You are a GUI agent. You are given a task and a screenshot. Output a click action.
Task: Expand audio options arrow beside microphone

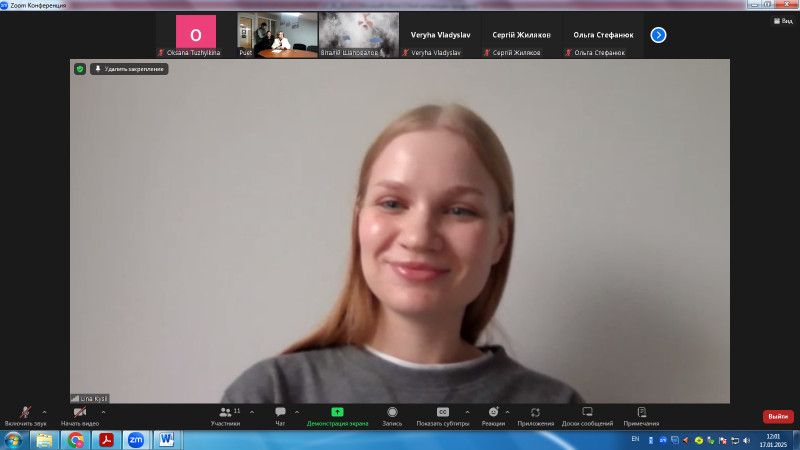[44, 412]
